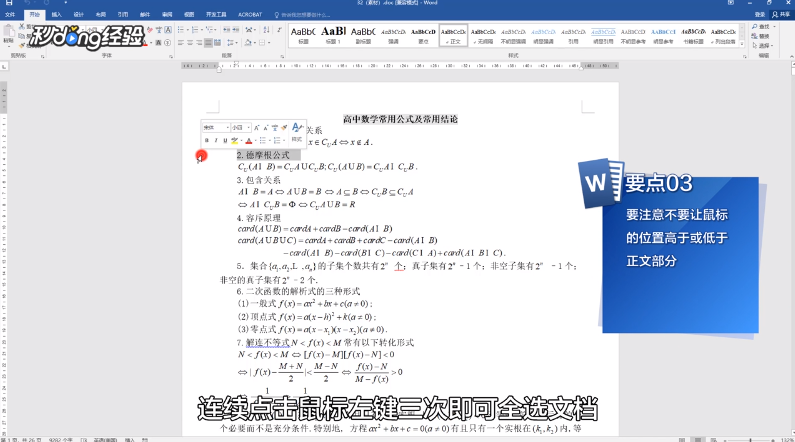The width and height of the screenshot is (795, 442).
Task: Click highlight color button in mini toolbar
Action: [234, 140]
